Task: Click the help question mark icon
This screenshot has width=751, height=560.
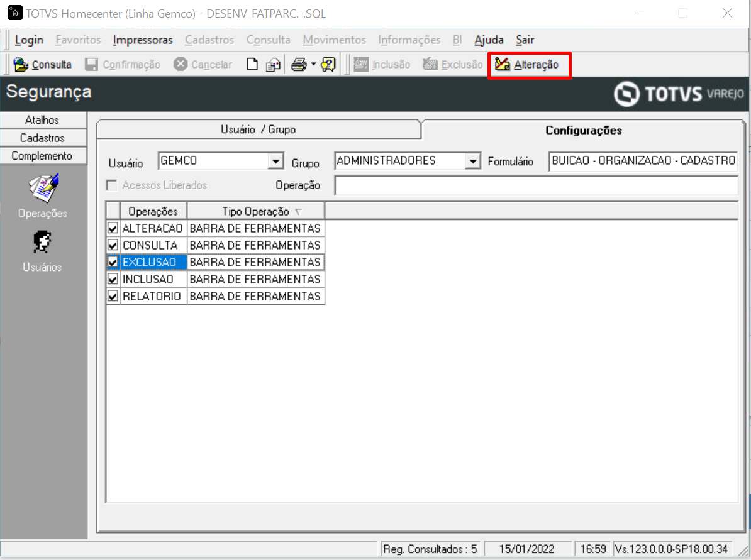Action: coord(328,64)
